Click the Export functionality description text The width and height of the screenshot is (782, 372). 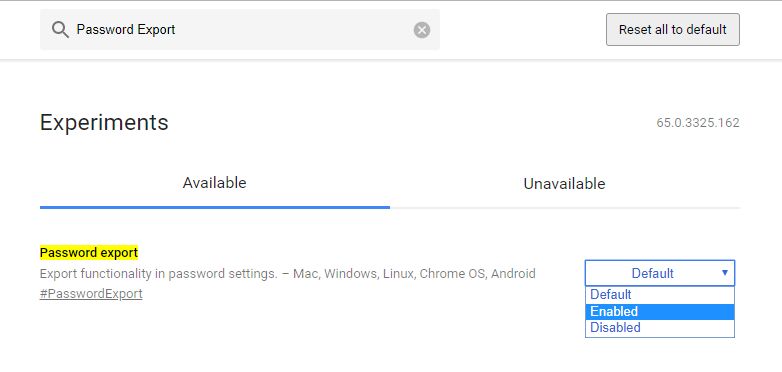158,274
